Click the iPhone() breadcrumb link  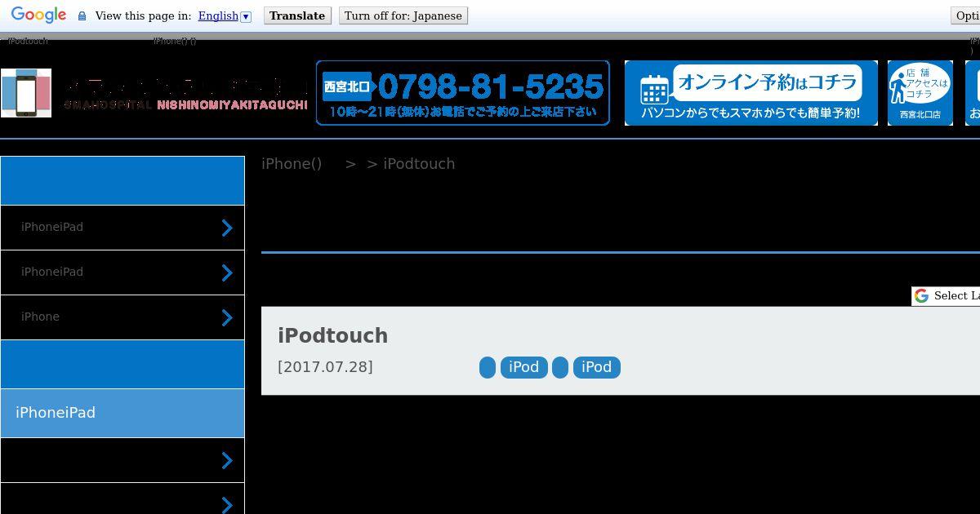coord(292,163)
